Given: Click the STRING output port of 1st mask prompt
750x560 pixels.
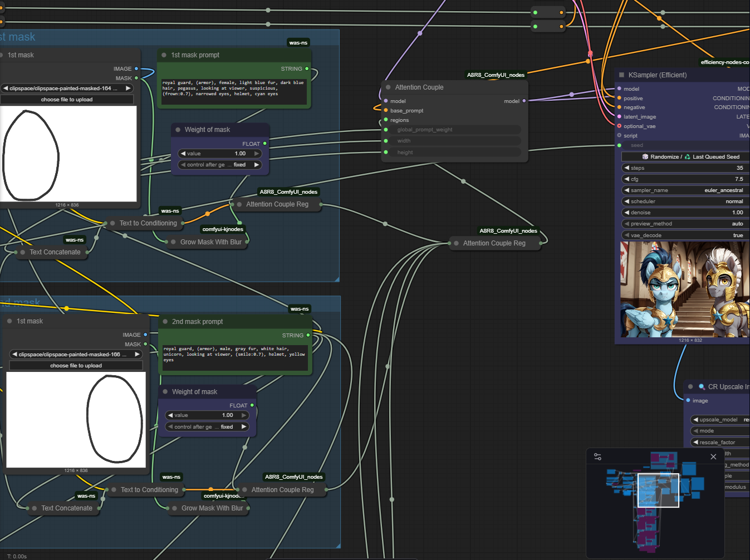Looking at the screenshot, I should coord(307,69).
